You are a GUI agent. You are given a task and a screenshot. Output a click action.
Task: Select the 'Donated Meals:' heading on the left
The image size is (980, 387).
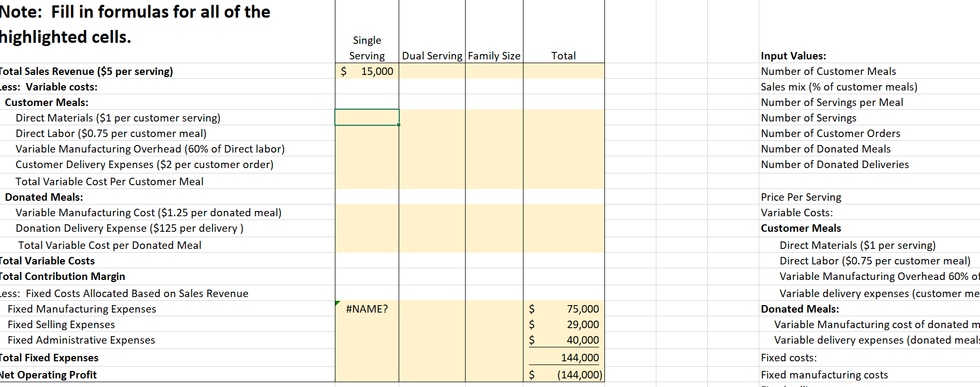[x=44, y=197]
